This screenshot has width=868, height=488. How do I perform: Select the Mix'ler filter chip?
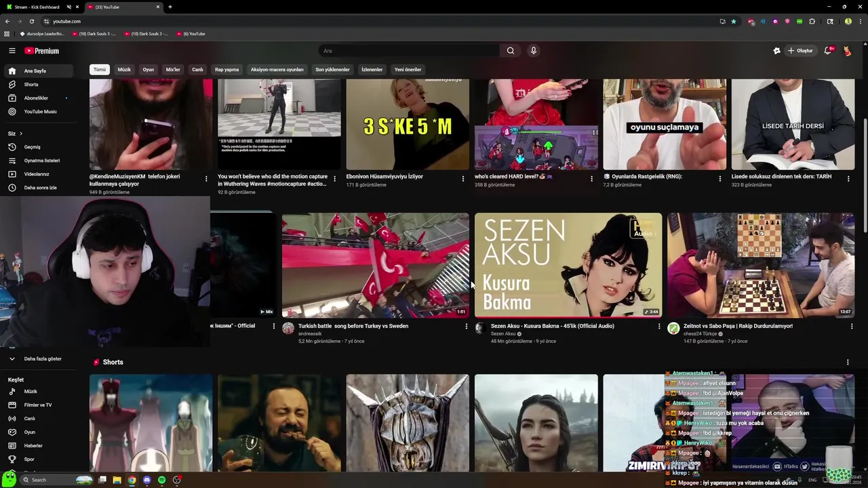tap(173, 70)
